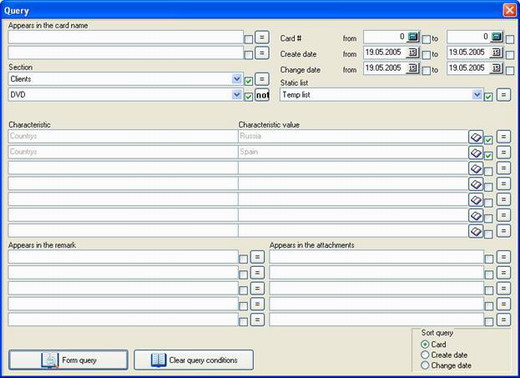
Task: Enable Create date from checkbox
Action: pyautogui.click(x=426, y=55)
